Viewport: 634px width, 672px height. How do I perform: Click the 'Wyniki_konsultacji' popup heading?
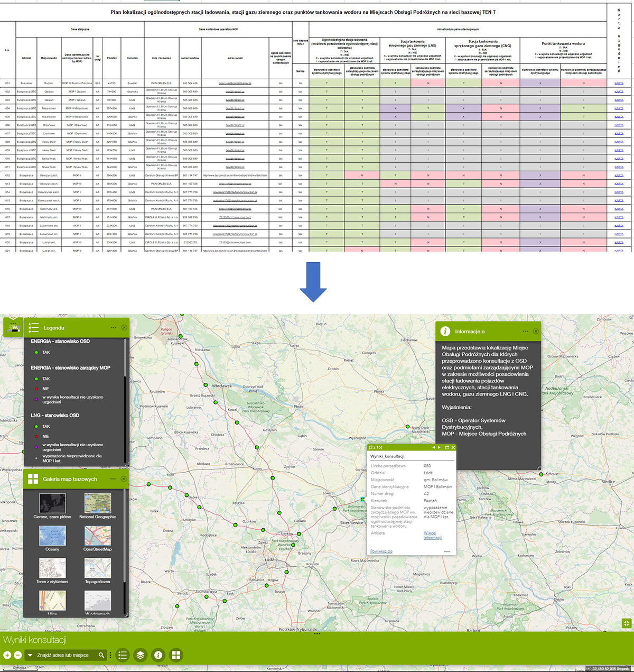(x=387, y=456)
